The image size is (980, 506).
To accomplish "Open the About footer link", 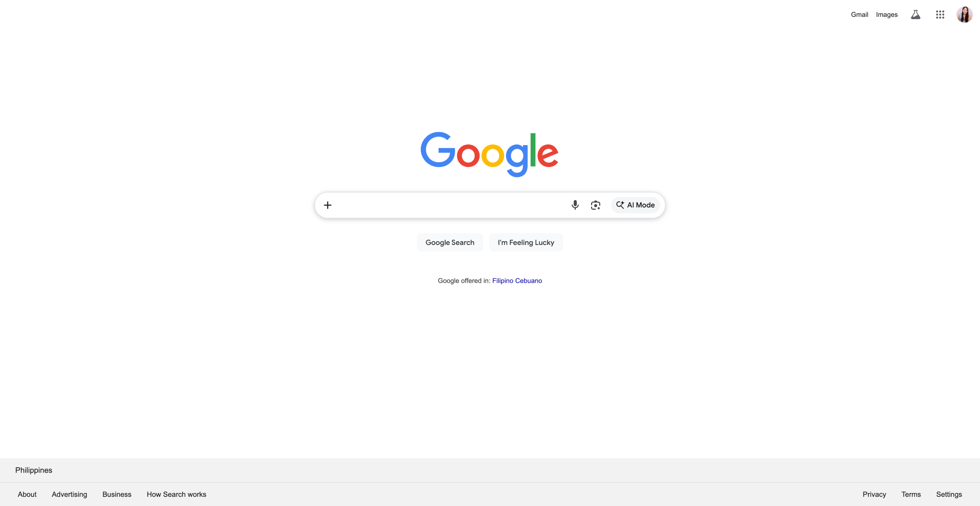I will 27,494.
